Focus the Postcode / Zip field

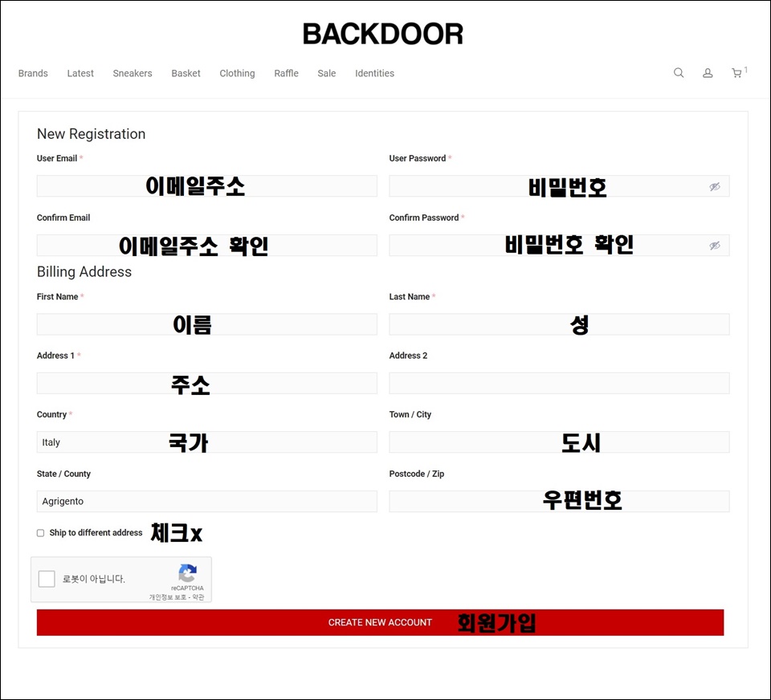(559, 501)
